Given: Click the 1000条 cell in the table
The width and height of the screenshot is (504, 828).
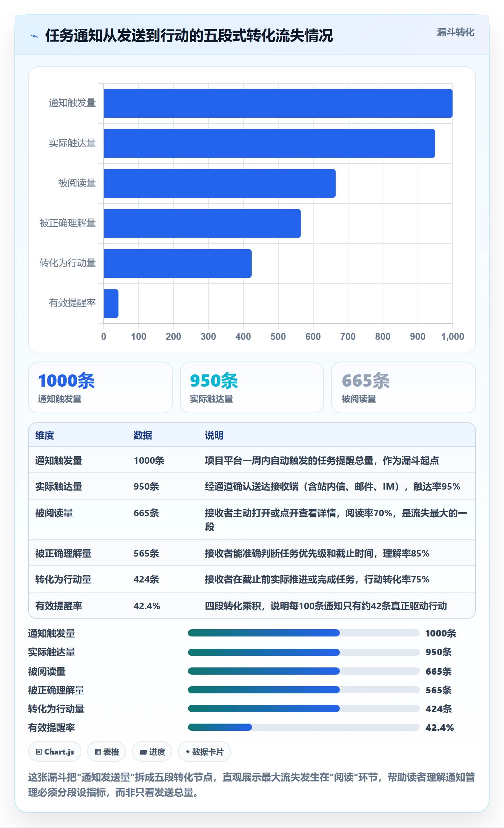Looking at the screenshot, I should pos(149,460).
